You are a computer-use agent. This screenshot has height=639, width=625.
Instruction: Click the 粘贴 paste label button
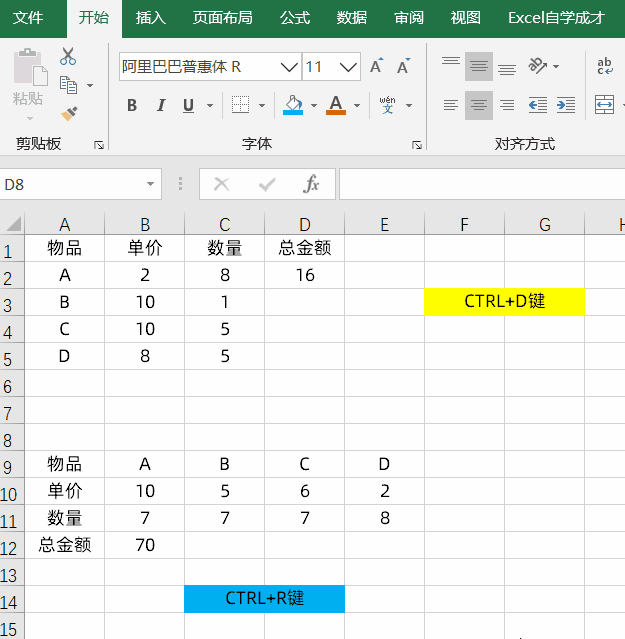(28, 98)
